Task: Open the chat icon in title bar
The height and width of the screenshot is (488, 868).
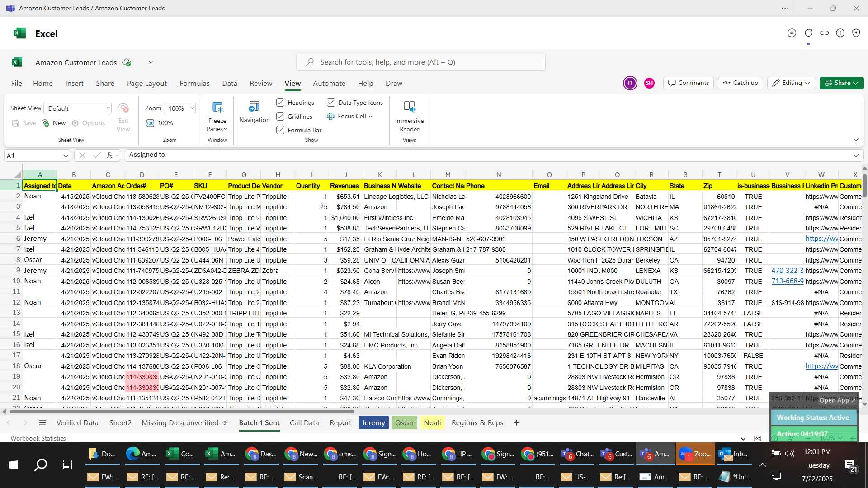Action: tap(792, 33)
